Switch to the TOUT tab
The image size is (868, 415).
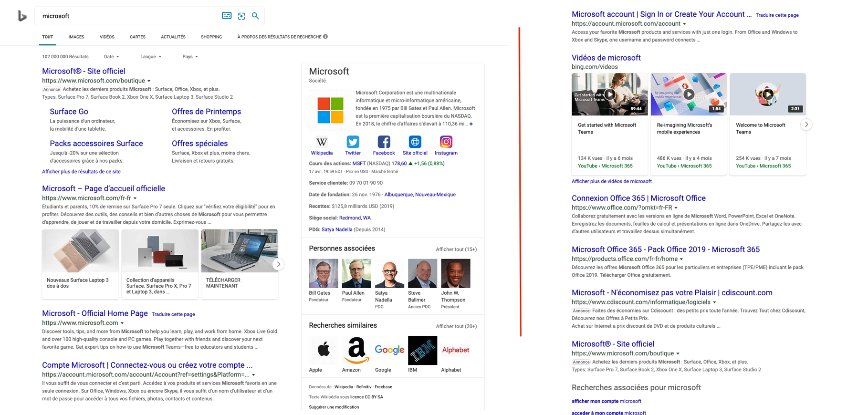(x=47, y=37)
